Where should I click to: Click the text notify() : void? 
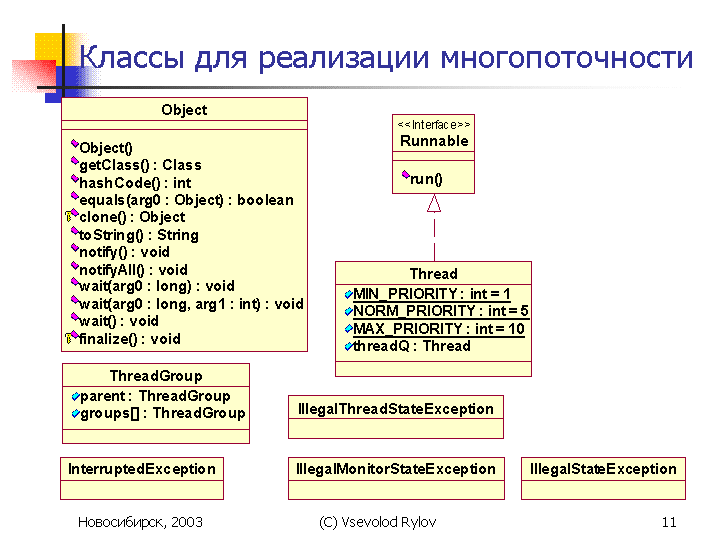click(x=124, y=252)
